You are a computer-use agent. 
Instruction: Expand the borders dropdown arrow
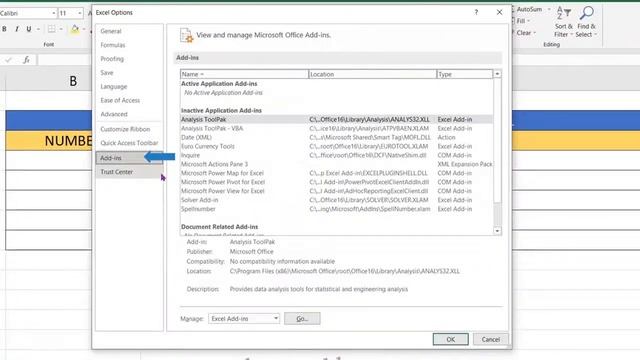pos(61,29)
